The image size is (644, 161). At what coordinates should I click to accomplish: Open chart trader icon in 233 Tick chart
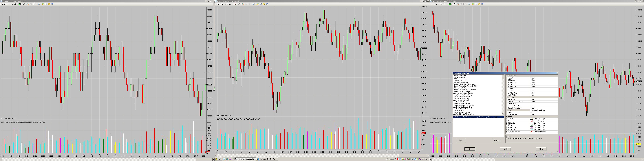[x=43, y=4]
